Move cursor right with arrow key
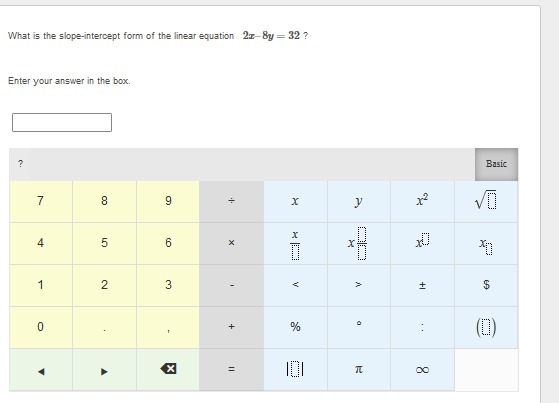Image resolution: width=559 pixels, height=403 pixels. [104, 369]
